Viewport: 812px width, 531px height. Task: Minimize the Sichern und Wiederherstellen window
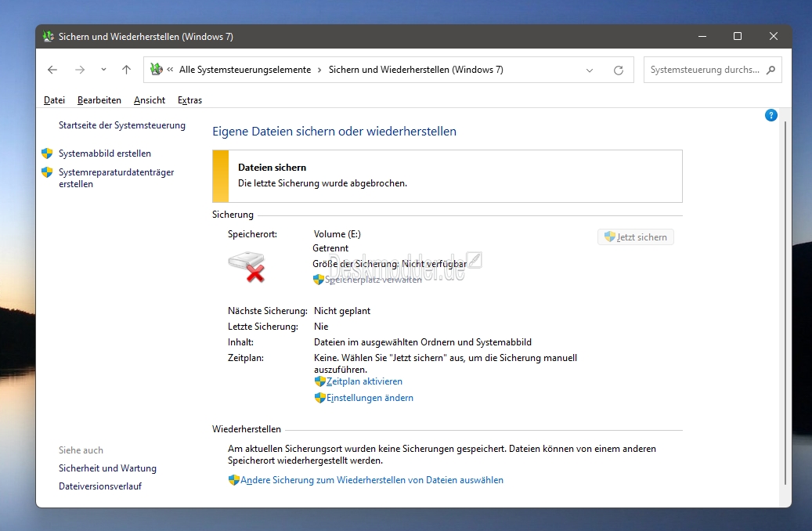pyautogui.click(x=702, y=36)
